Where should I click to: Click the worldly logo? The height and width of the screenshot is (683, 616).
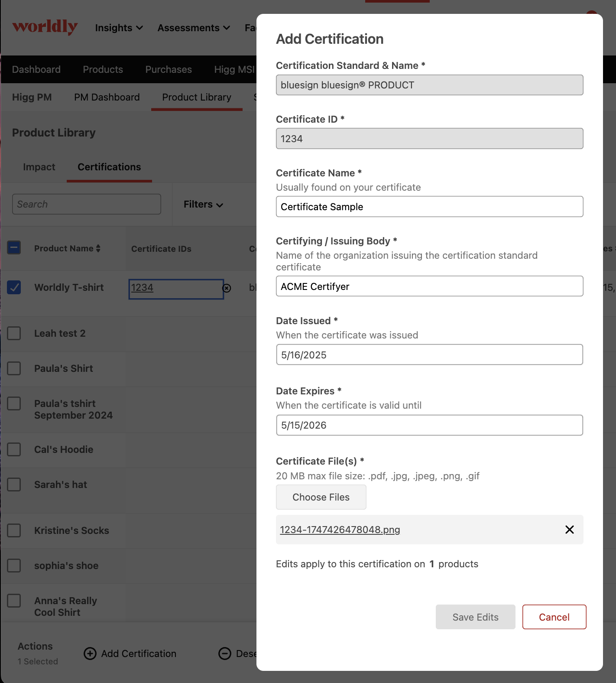pos(45,27)
